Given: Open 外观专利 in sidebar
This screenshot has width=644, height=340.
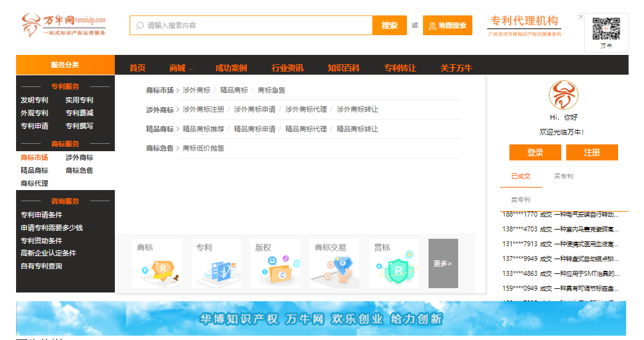Looking at the screenshot, I should (35, 113).
